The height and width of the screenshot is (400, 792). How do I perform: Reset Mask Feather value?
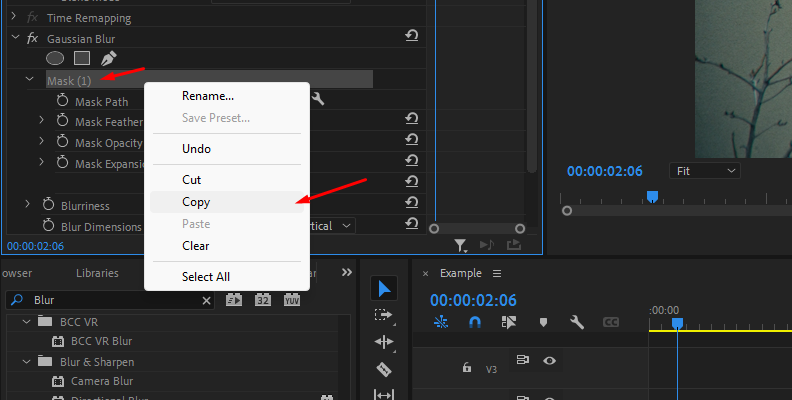pyautogui.click(x=412, y=119)
